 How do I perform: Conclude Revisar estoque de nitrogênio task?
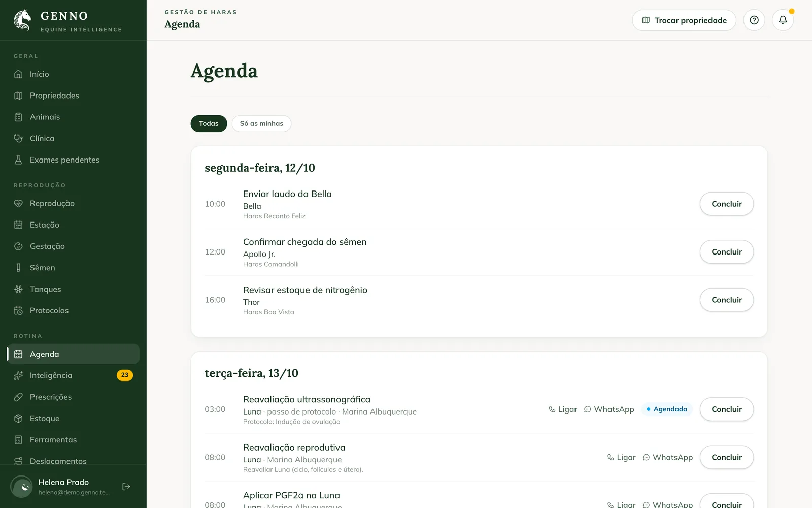[726, 300]
